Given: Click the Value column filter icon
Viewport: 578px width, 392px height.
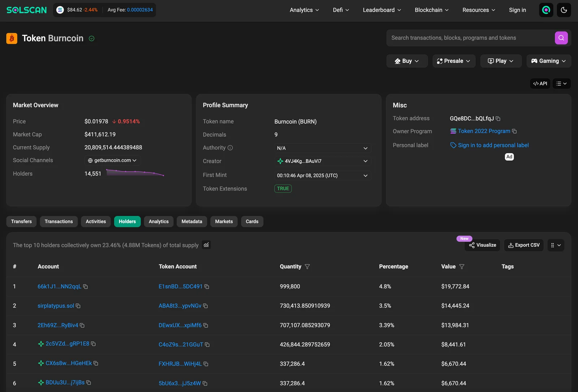Looking at the screenshot, I should (462, 267).
